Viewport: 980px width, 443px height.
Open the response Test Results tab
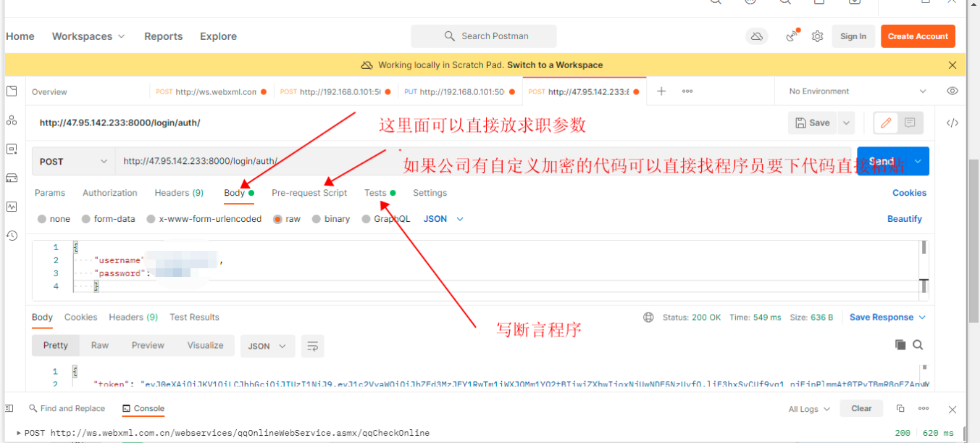[x=194, y=318]
